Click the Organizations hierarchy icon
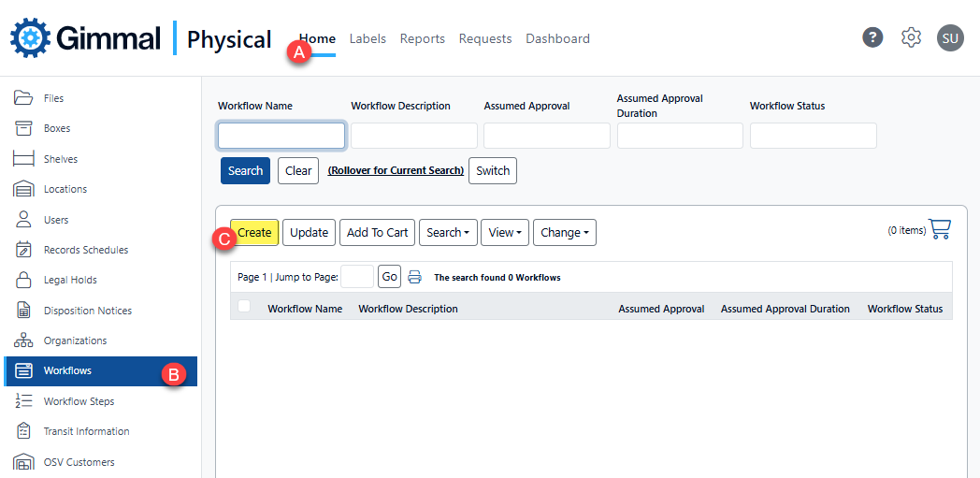This screenshot has height=478, width=980. click(23, 340)
